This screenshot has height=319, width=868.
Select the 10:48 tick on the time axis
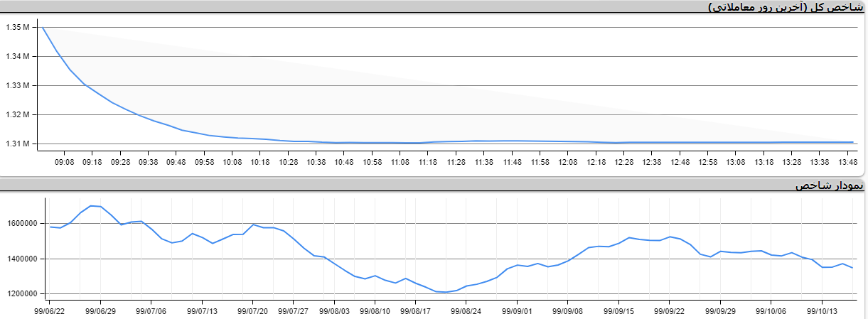(344, 162)
